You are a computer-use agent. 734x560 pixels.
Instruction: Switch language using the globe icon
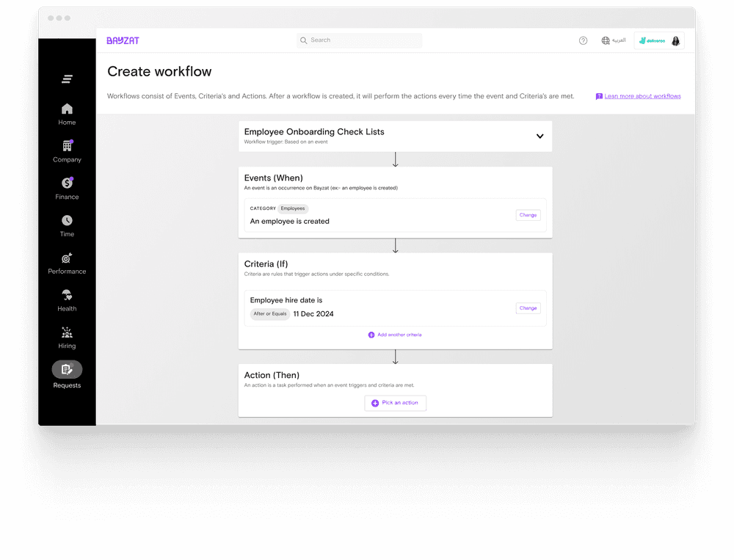coord(606,41)
